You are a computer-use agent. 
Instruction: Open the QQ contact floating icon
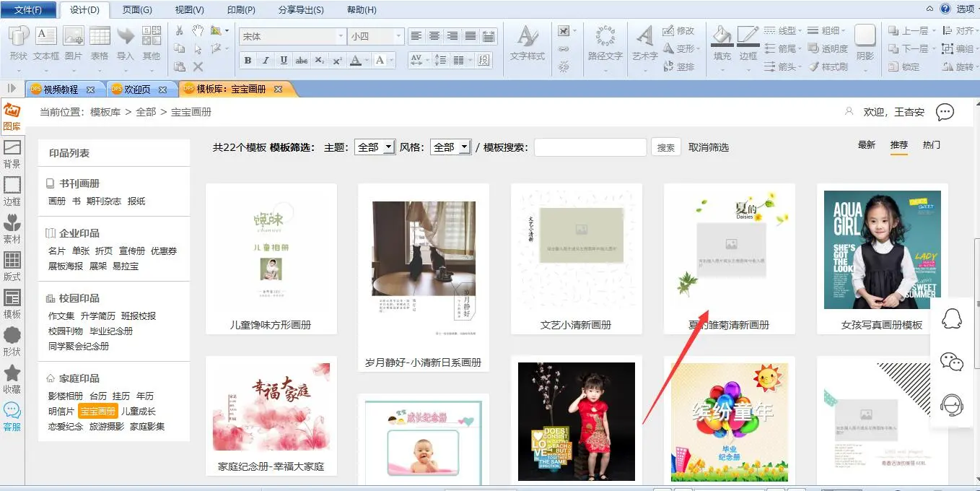(953, 318)
